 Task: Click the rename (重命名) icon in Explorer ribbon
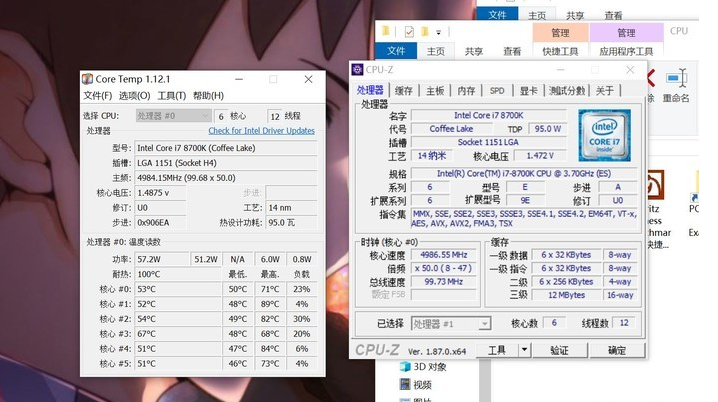pyautogui.click(x=677, y=79)
